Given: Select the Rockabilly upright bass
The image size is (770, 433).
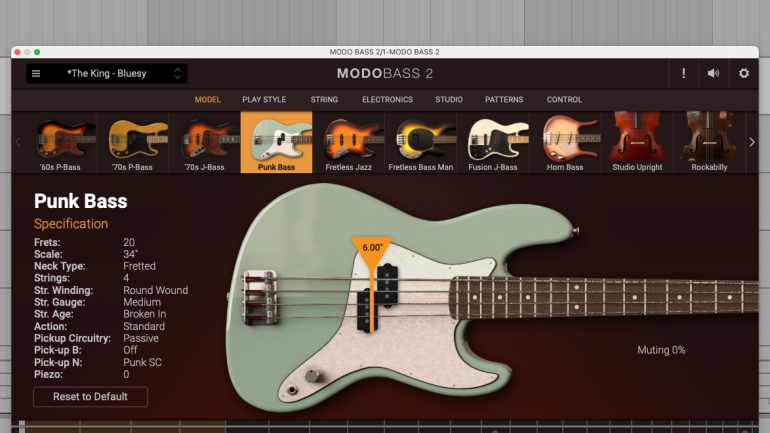Looking at the screenshot, I should (709, 142).
